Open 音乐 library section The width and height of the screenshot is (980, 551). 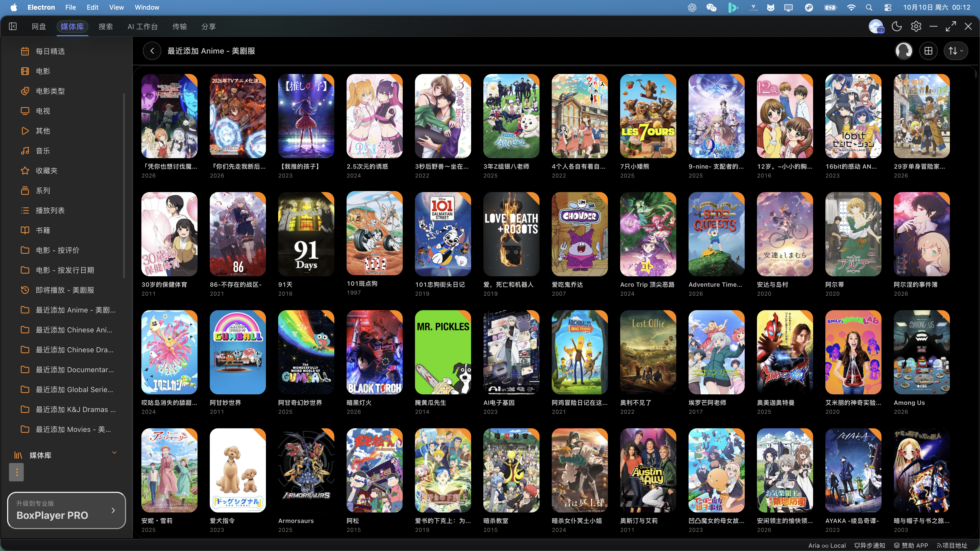pyautogui.click(x=43, y=151)
